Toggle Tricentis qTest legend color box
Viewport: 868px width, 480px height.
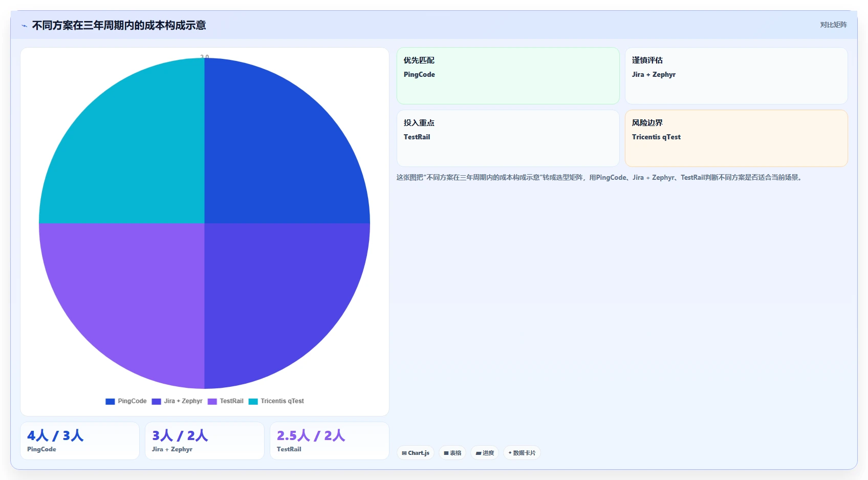coord(253,401)
